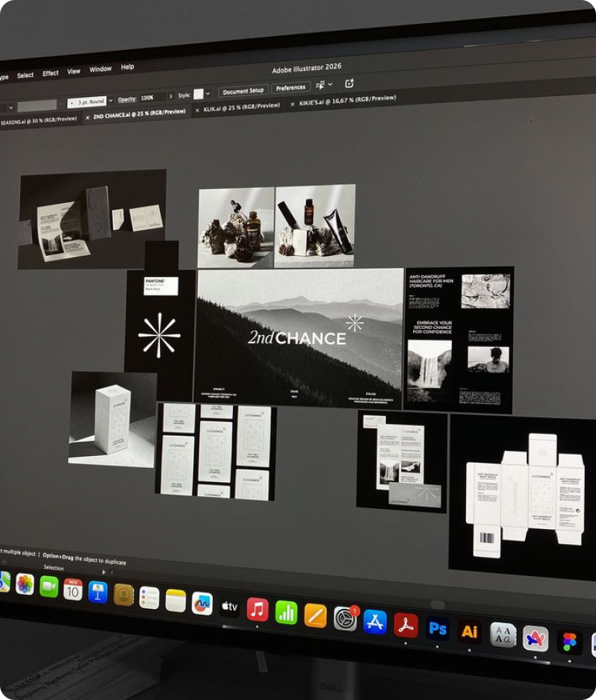This screenshot has height=700, width=596.
Task: Select the stationery mockup photo artboard
Action: coord(92,219)
